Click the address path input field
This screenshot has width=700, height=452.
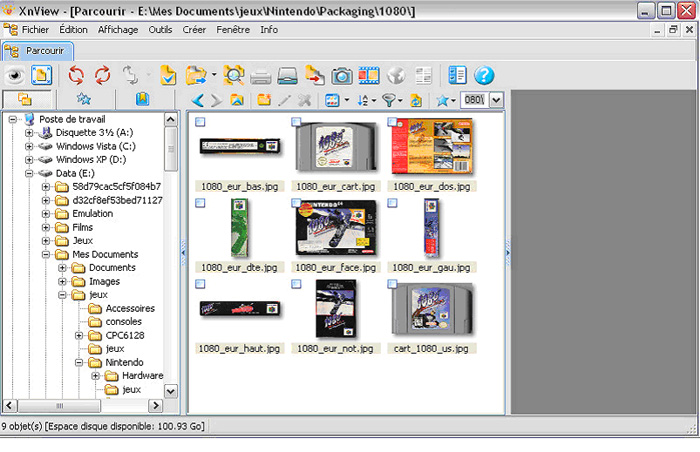[x=475, y=100]
